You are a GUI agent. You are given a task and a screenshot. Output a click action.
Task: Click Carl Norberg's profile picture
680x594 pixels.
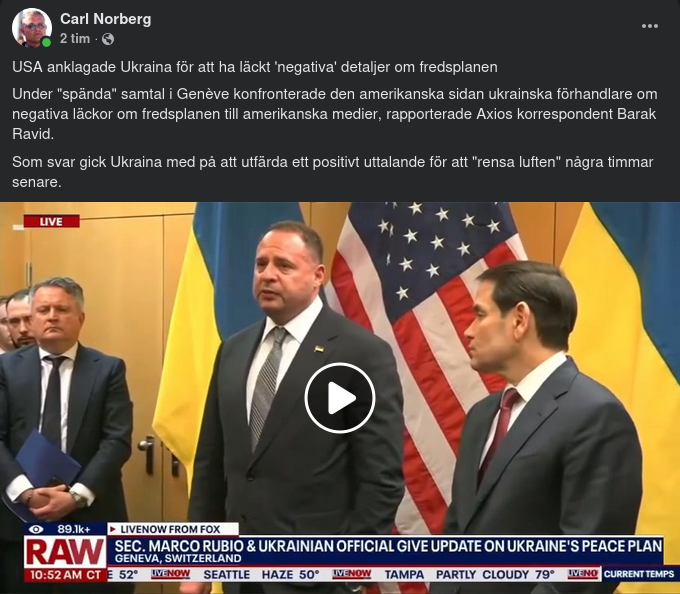tap(32, 27)
